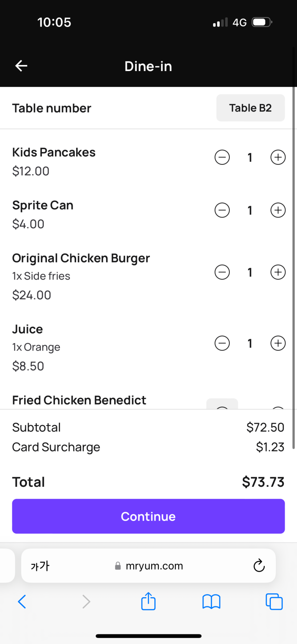Screen dimensions: 297x644
Task: Tap the Continue button
Action: [x=148, y=516]
